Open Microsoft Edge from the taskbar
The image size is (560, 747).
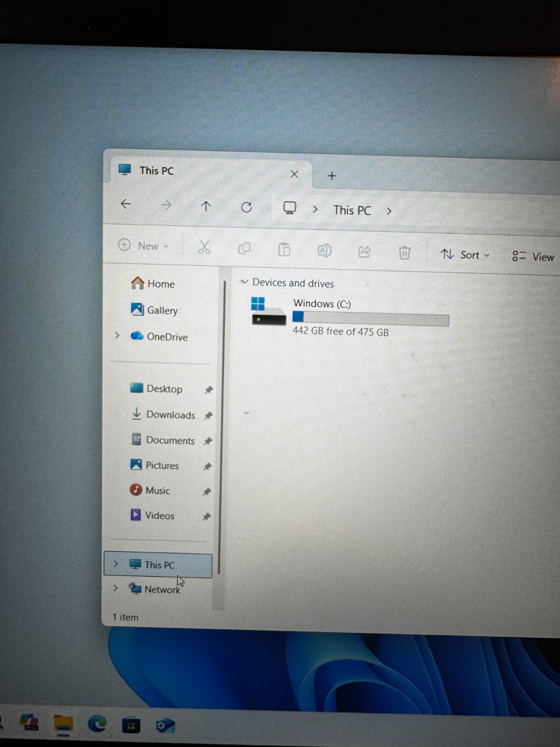tap(97, 724)
